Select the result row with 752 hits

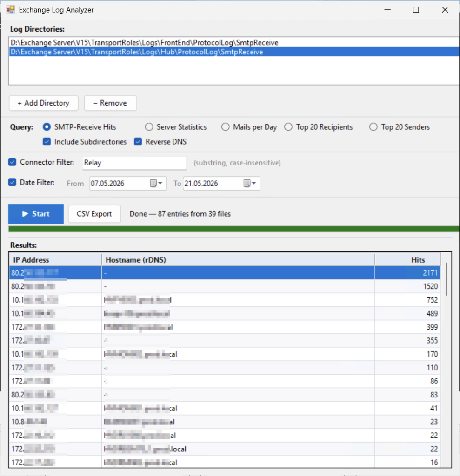tap(225, 300)
